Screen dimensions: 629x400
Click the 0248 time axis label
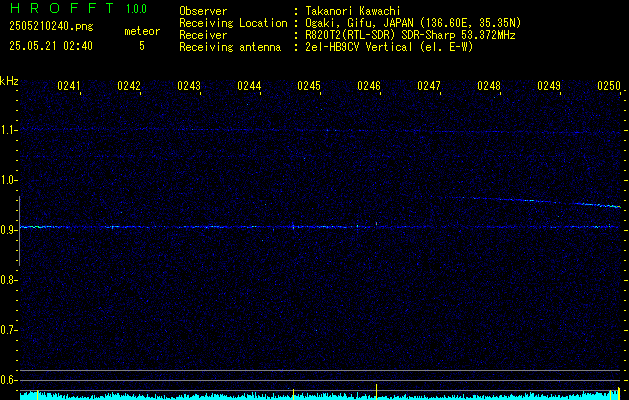point(489,86)
